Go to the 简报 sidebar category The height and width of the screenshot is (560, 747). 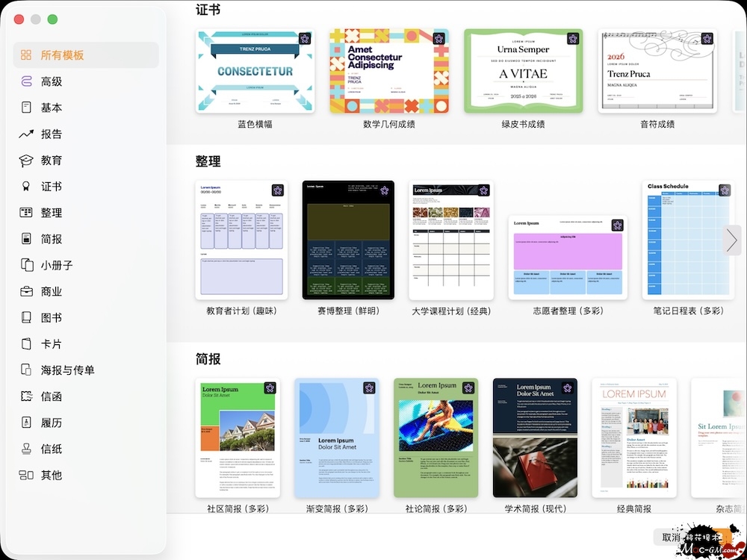coord(52,239)
